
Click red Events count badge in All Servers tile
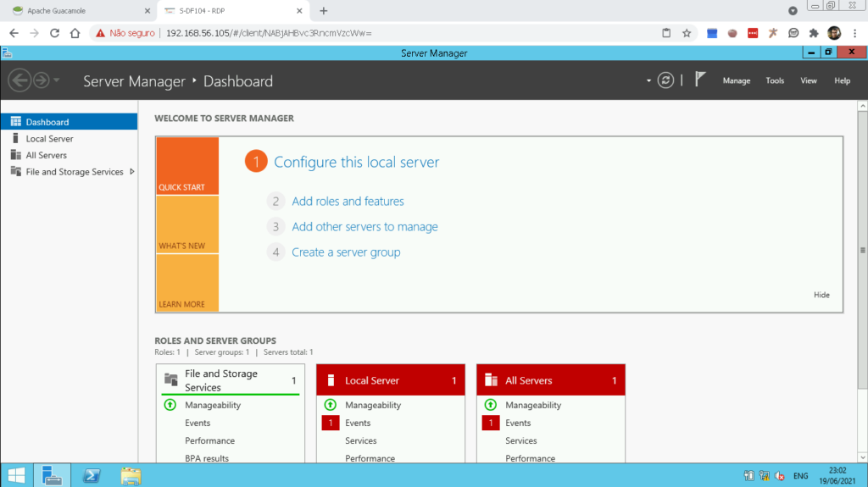tap(491, 423)
